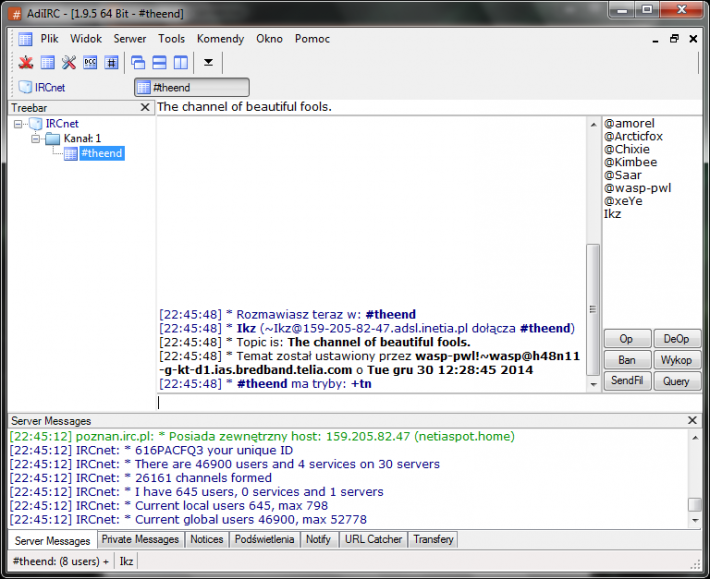Click the AdiIRC title bar app icon
Viewport: 710px width, 579px height.
pos(16,14)
